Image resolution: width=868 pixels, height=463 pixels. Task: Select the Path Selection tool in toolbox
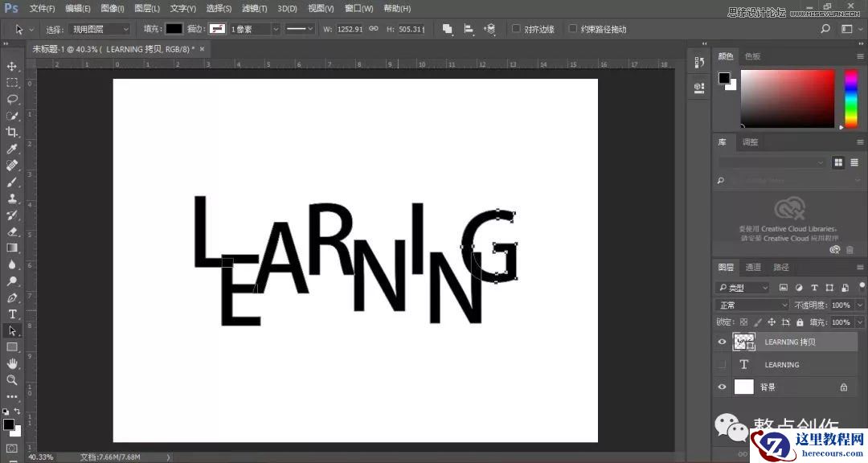11,330
